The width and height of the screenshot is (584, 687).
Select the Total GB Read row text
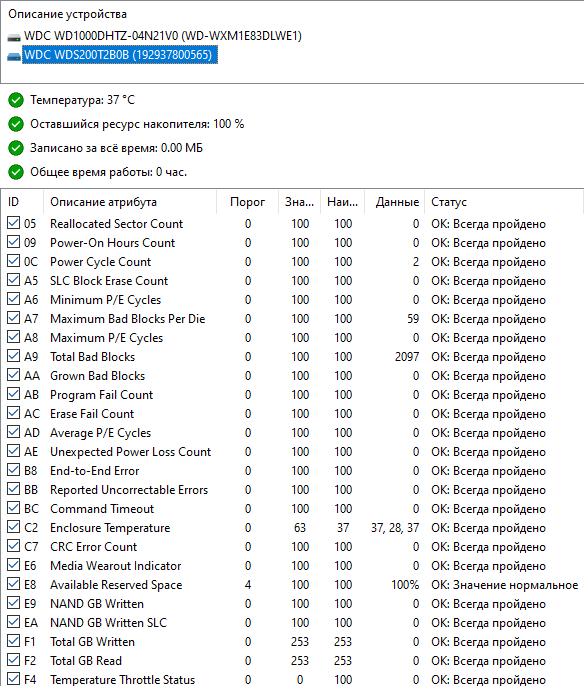click(86, 661)
